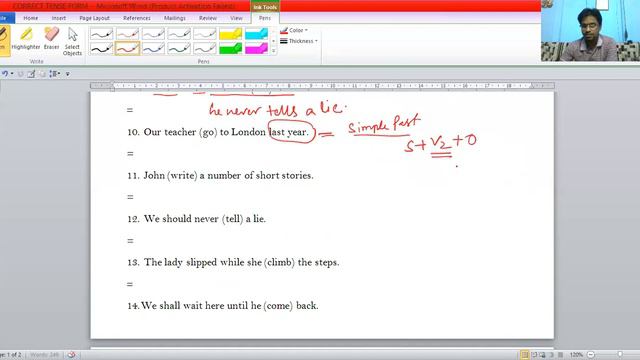Viewport: 640px width, 360px height.
Task: Click the zoom slider handle
Action: coord(620,355)
